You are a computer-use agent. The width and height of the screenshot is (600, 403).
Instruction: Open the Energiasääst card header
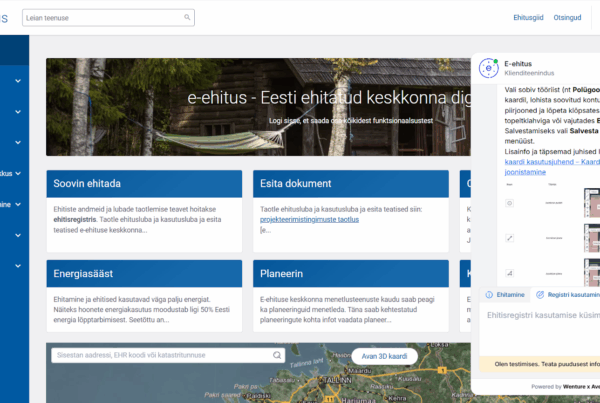pyautogui.click(x=144, y=274)
